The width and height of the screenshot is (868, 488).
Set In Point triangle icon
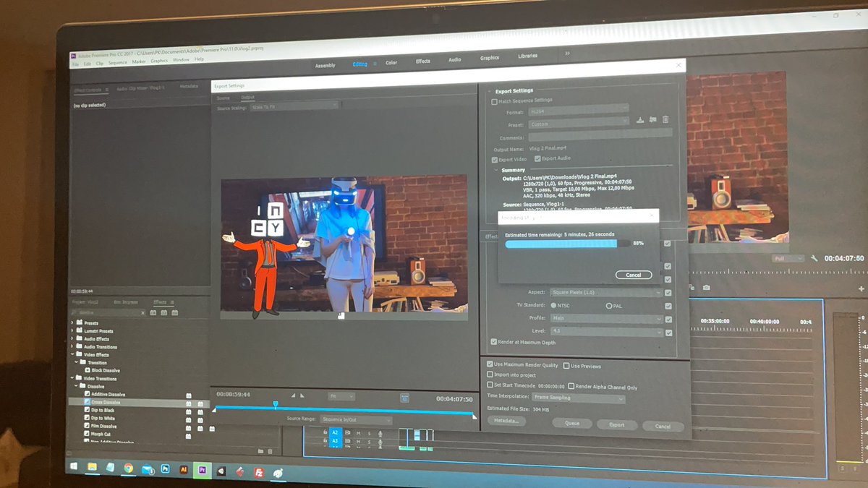(294, 395)
